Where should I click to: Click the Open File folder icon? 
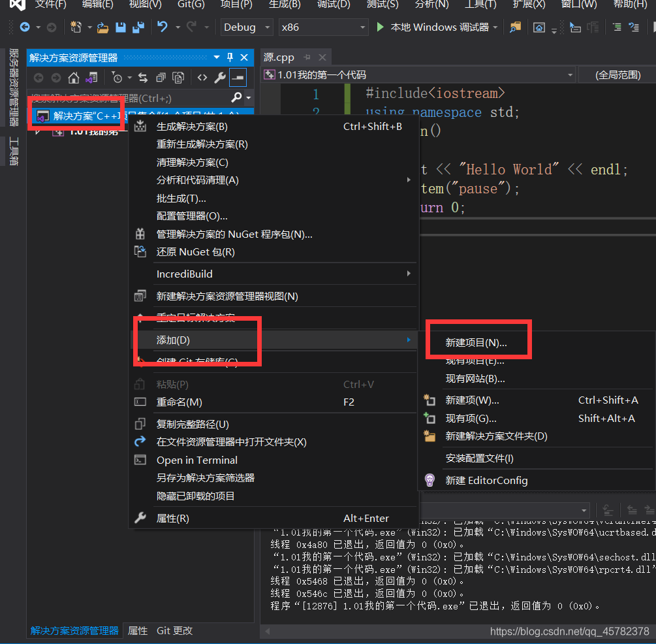tap(102, 27)
